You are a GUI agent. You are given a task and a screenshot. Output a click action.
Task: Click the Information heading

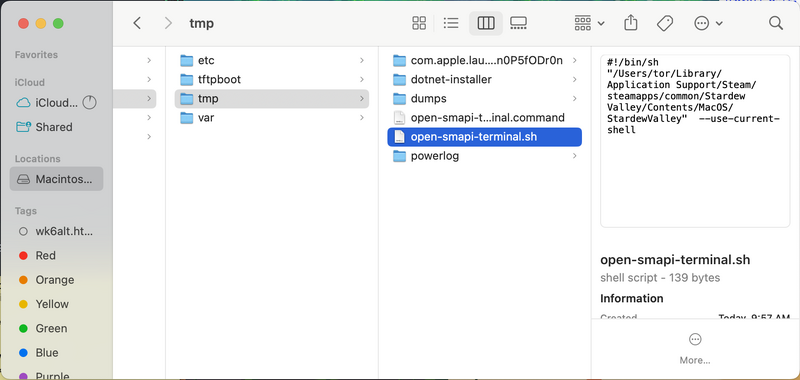click(x=632, y=298)
